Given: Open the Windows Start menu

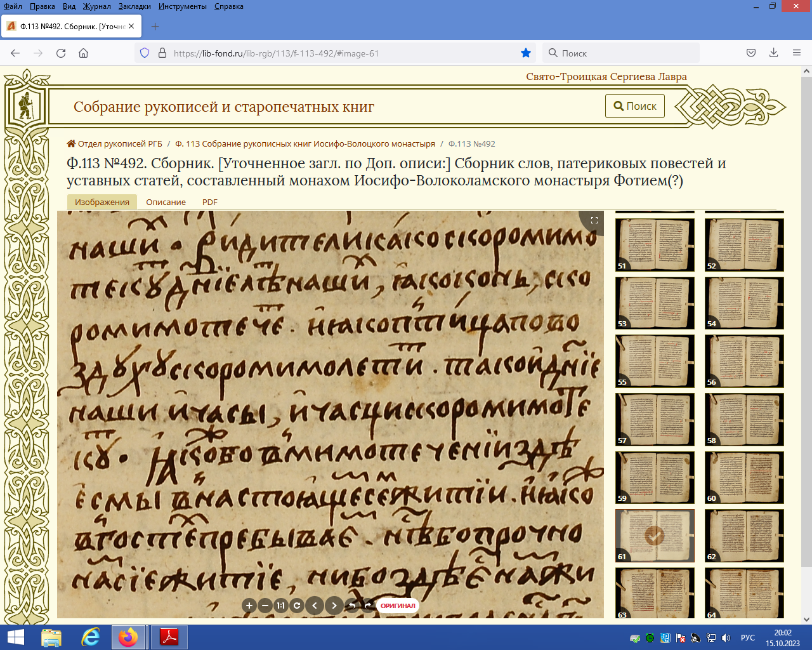Looking at the screenshot, I should (15, 637).
